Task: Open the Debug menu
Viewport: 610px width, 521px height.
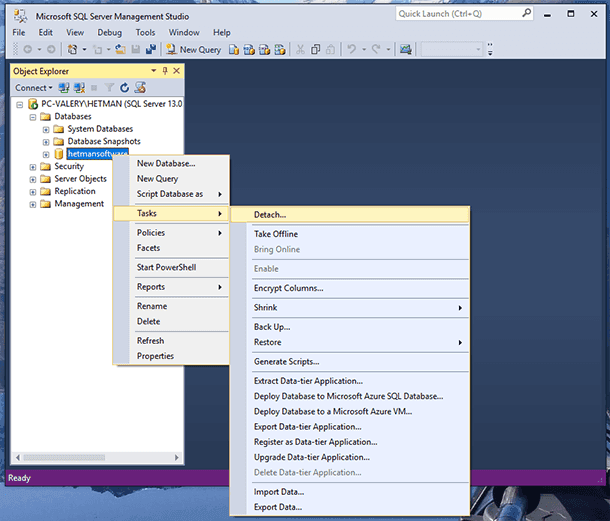Action: (x=109, y=33)
